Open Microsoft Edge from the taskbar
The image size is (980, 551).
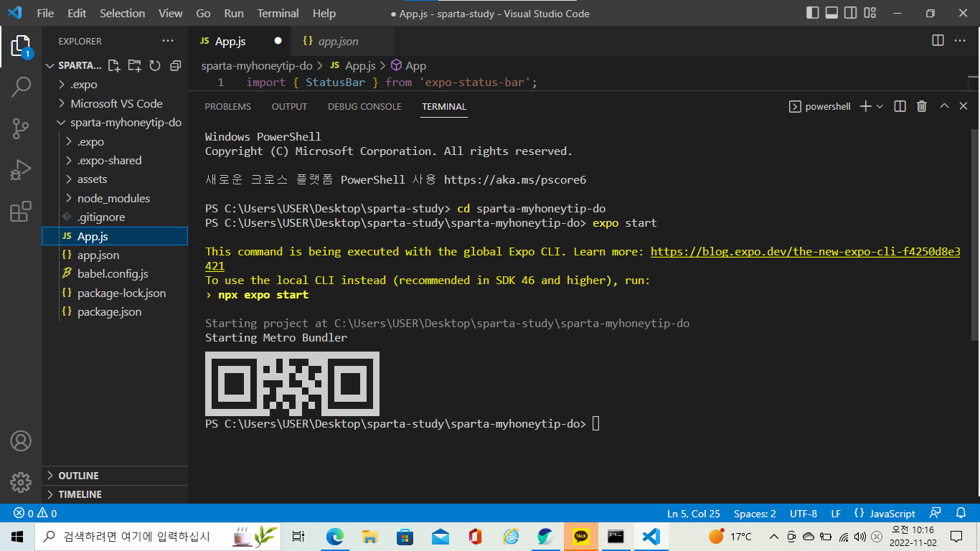[335, 536]
